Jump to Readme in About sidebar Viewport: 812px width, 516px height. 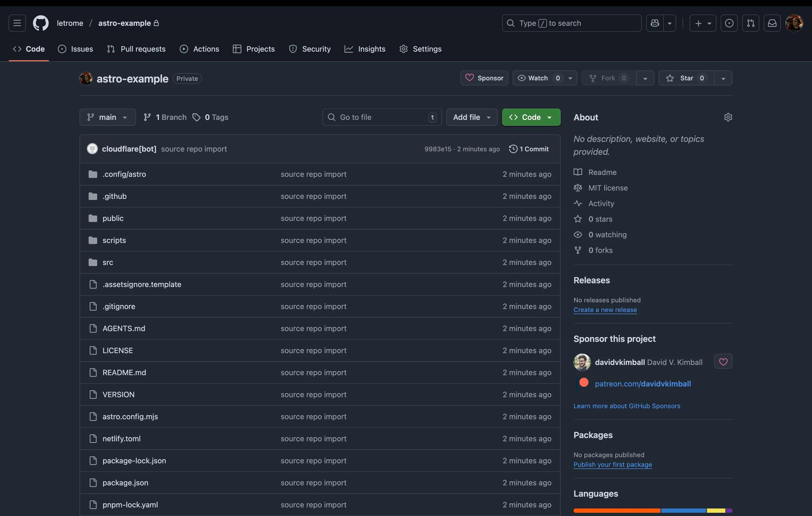595,172
